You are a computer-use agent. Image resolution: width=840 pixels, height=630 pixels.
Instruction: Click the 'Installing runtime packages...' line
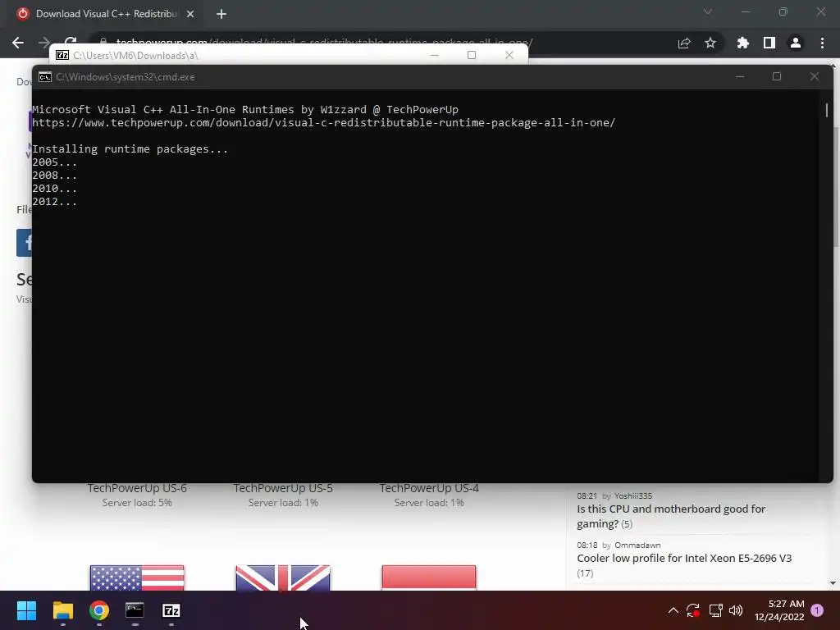pyautogui.click(x=130, y=149)
